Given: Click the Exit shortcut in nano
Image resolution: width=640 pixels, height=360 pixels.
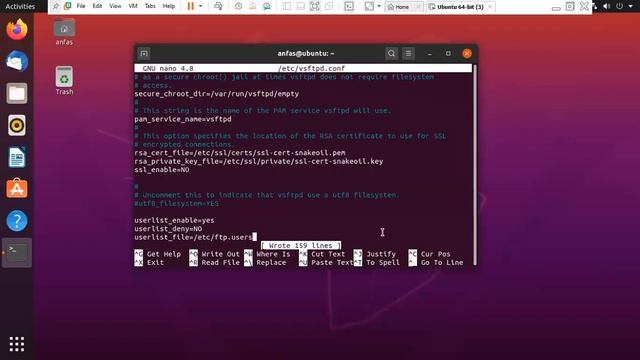Looking at the screenshot, I should click(149, 262).
